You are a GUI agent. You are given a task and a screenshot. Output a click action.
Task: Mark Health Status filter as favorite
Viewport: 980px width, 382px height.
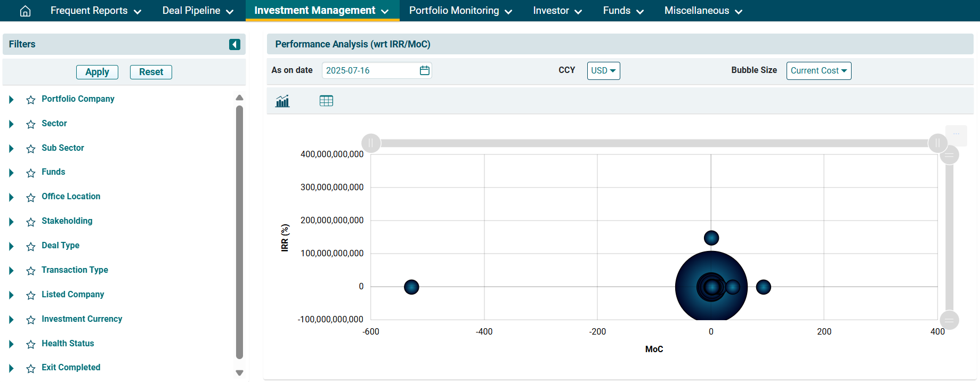(31, 344)
